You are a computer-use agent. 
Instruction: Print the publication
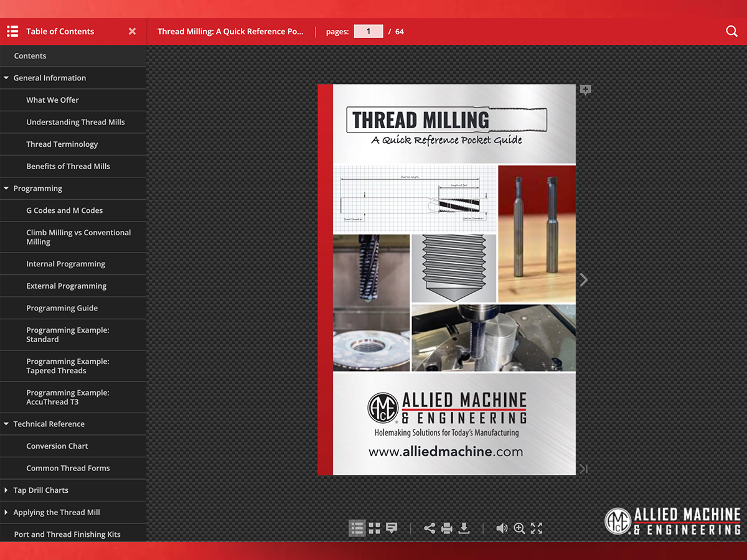[446, 528]
